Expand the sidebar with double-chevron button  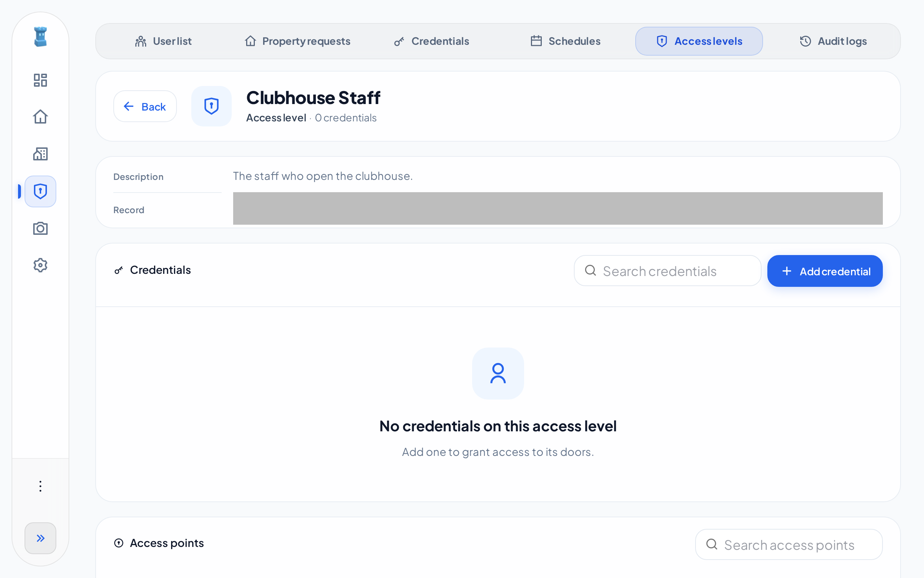40,538
